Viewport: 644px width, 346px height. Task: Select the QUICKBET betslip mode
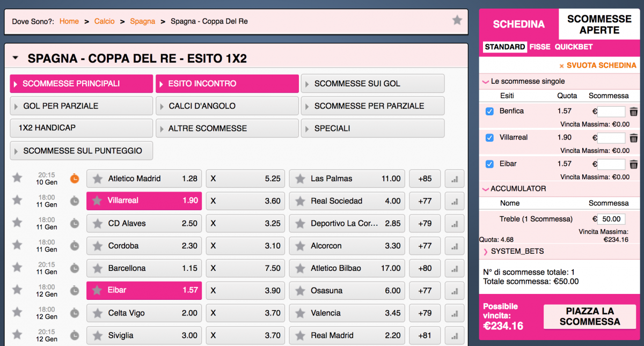[x=573, y=47]
